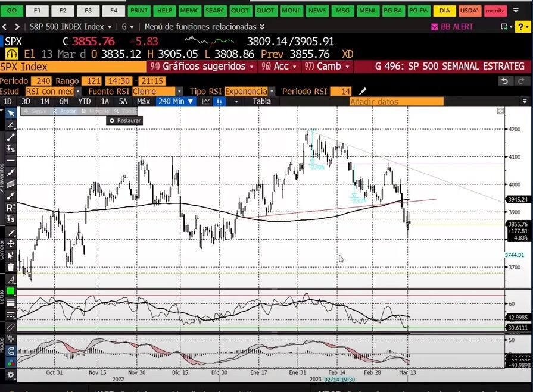Image resolution: width=533 pixels, height=392 pixels.
Task: Open the line thickness style picker
Action: [x=11, y=303]
